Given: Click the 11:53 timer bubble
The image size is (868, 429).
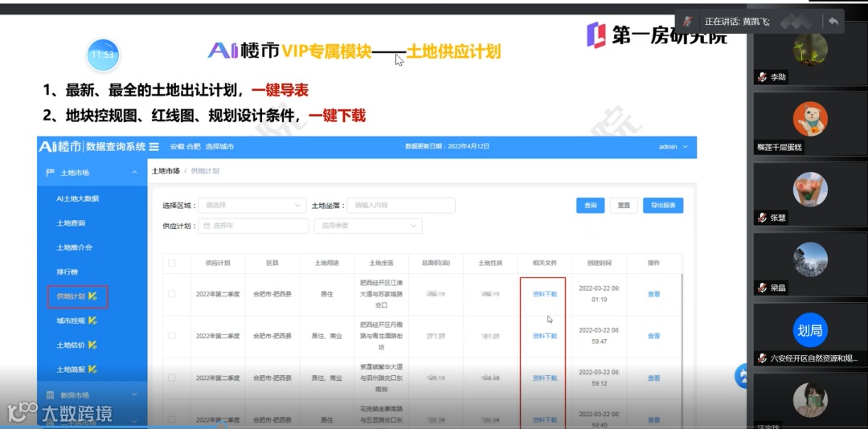Looking at the screenshot, I should point(103,55).
